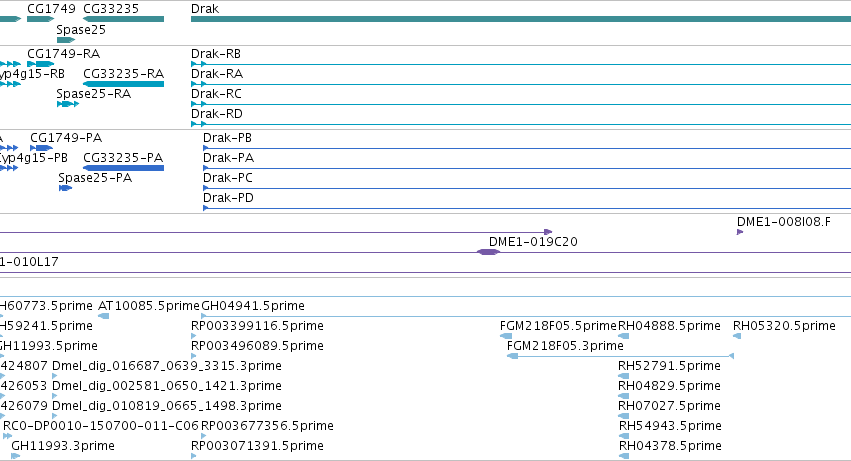The width and height of the screenshot is (851, 461).
Task: Select the DME1-008I08.F label
Action: pyautogui.click(x=784, y=222)
